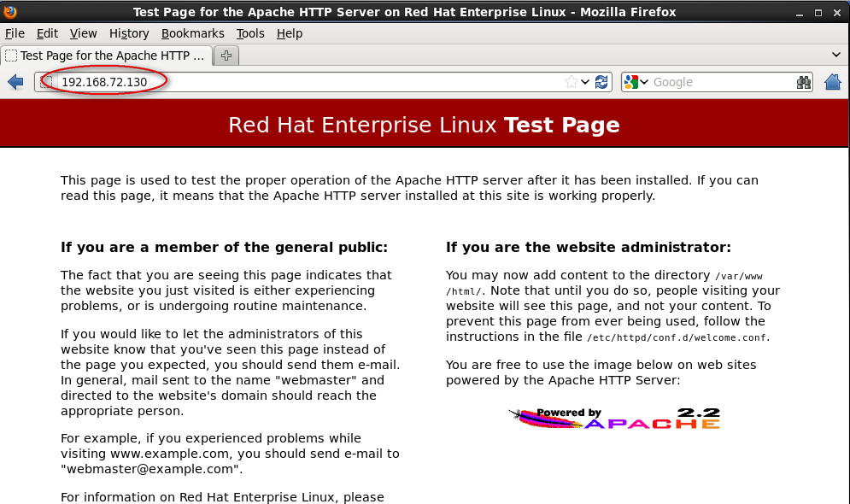Click the Powered by Apache 2.2 image
The image size is (850, 504).
click(x=614, y=419)
